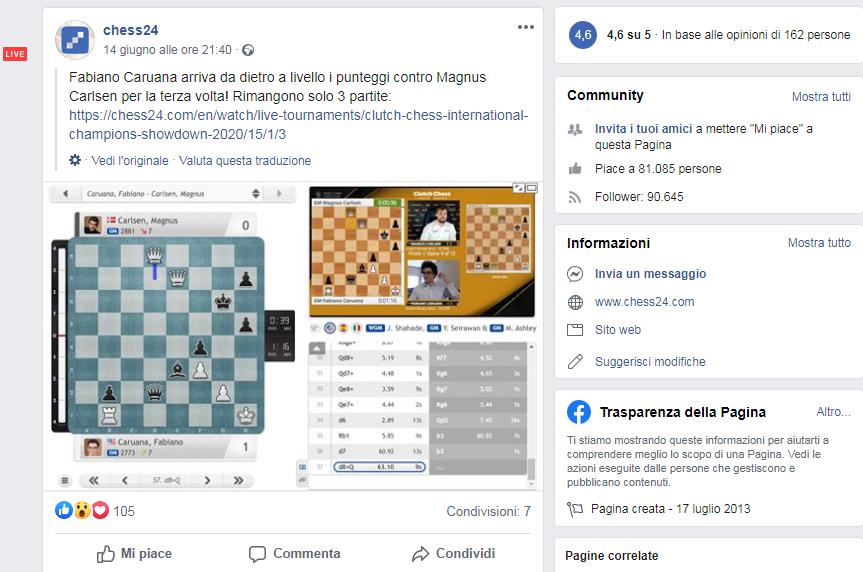863x572 pixels.
Task: Click the Condividi share button
Action: click(x=454, y=553)
